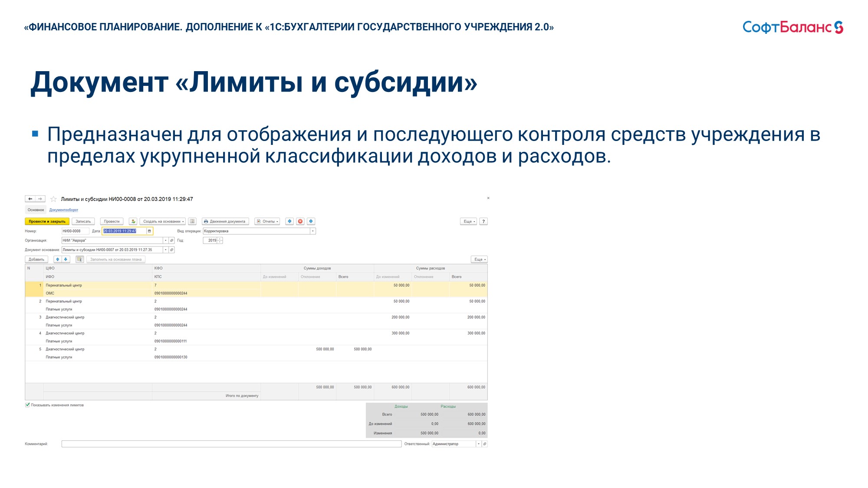This screenshot has width=868, height=488.
Task: Click the ЦФО column header
Action: pyautogui.click(x=98, y=269)
